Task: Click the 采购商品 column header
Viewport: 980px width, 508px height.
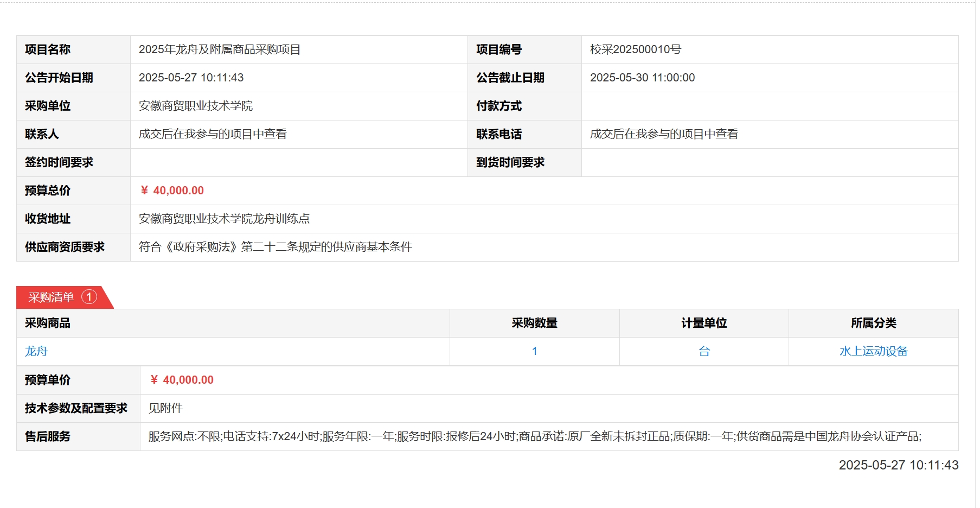Action: [x=48, y=323]
